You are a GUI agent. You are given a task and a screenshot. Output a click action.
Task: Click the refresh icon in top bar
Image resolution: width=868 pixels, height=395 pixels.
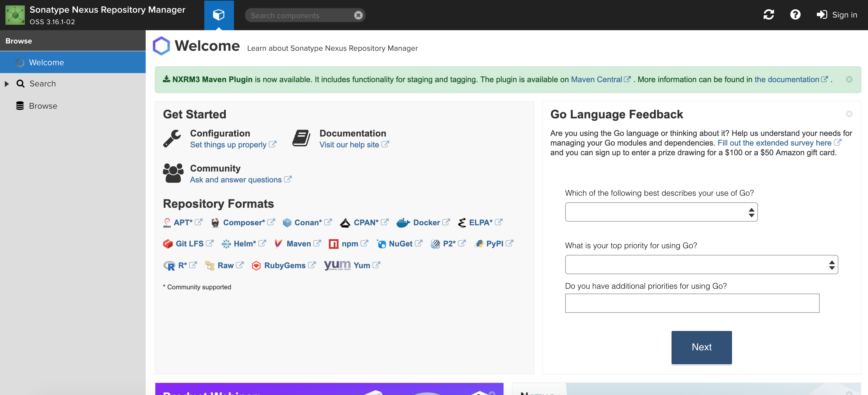click(768, 15)
